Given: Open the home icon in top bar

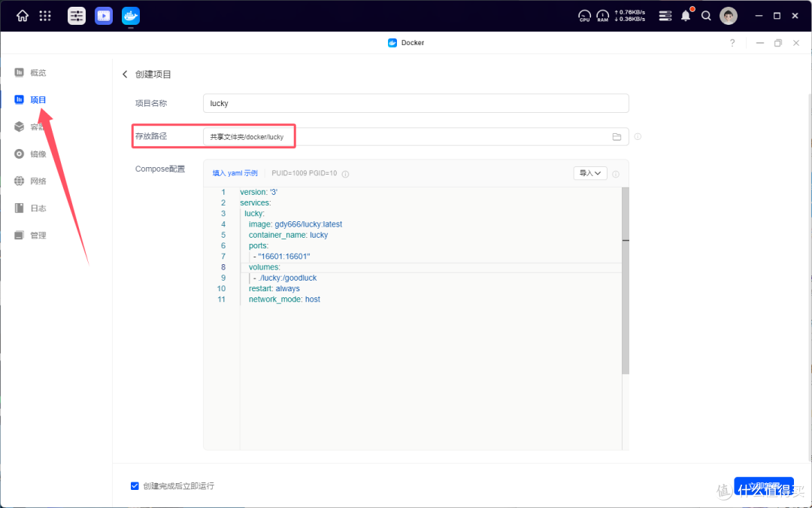Looking at the screenshot, I should 23,16.
